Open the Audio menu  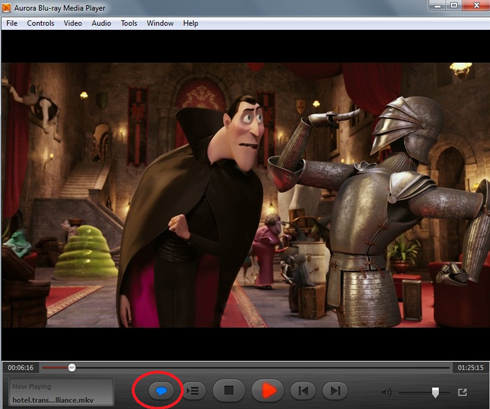click(x=101, y=23)
